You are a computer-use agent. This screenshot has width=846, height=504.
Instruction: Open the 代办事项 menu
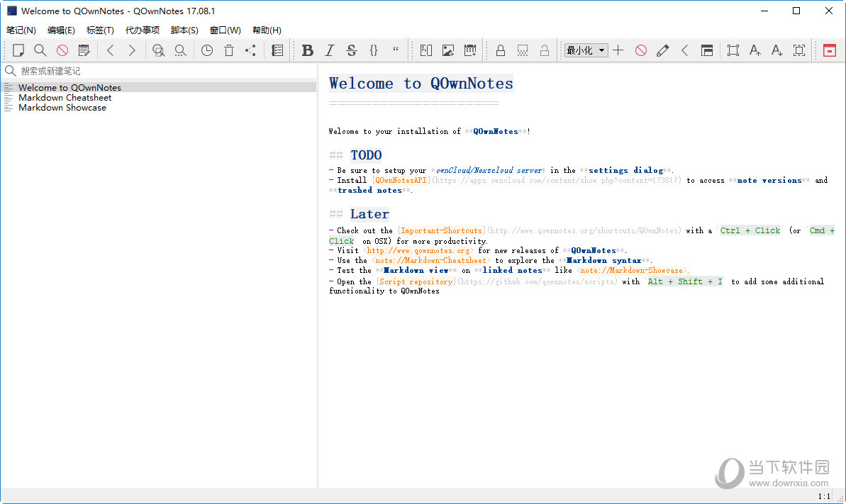pos(143,30)
